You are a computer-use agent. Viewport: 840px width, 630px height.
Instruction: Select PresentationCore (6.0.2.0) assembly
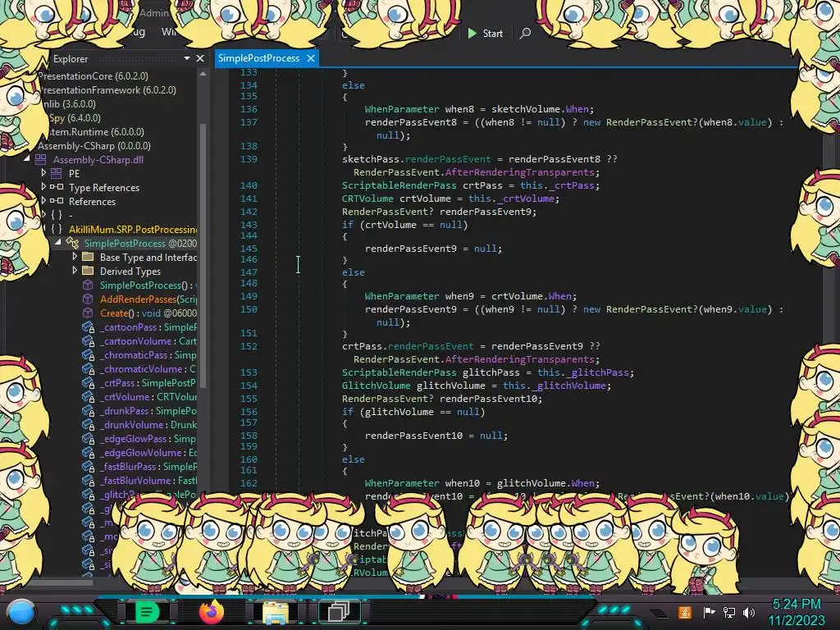(x=94, y=76)
